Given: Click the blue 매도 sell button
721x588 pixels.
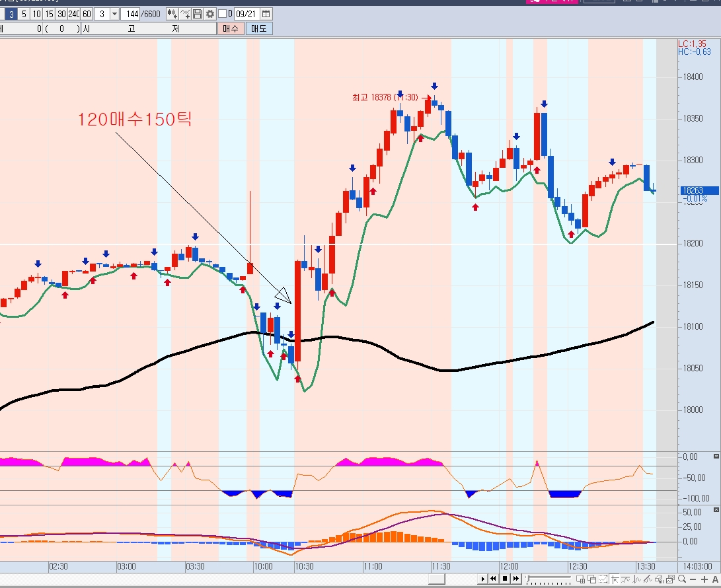Looking at the screenshot, I should [x=258, y=28].
